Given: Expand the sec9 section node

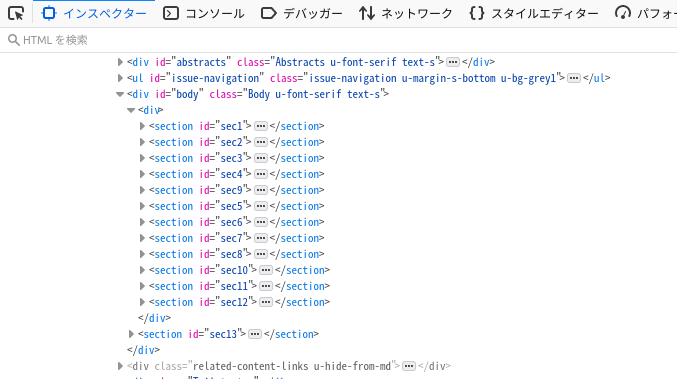Looking at the screenshot, I should coord(142,190).
